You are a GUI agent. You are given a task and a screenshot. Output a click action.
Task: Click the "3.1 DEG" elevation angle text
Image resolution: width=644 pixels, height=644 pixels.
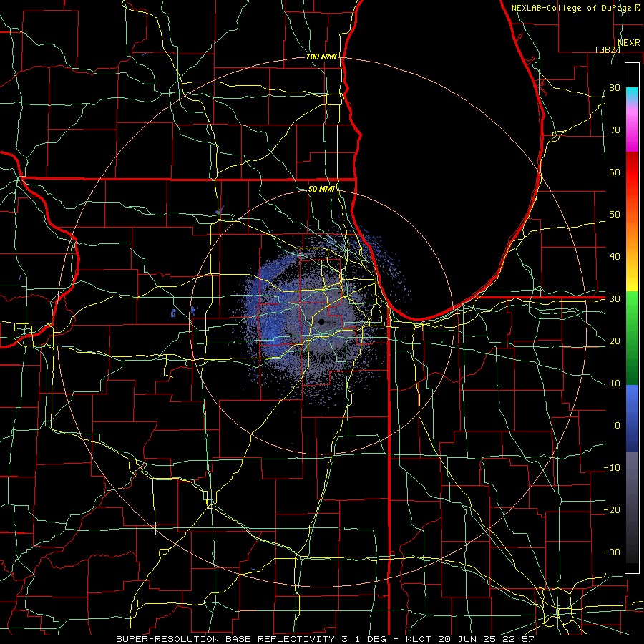[x=364, y=639]
